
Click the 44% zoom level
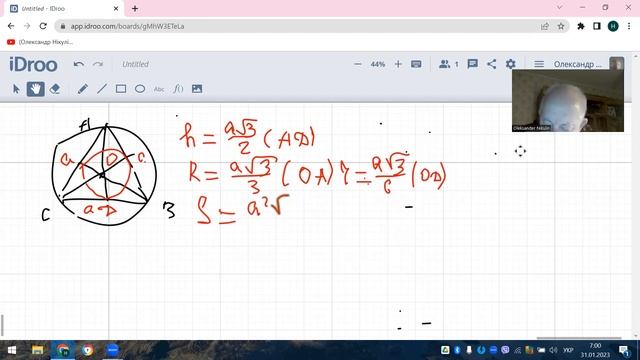click(x=378, y=64)
